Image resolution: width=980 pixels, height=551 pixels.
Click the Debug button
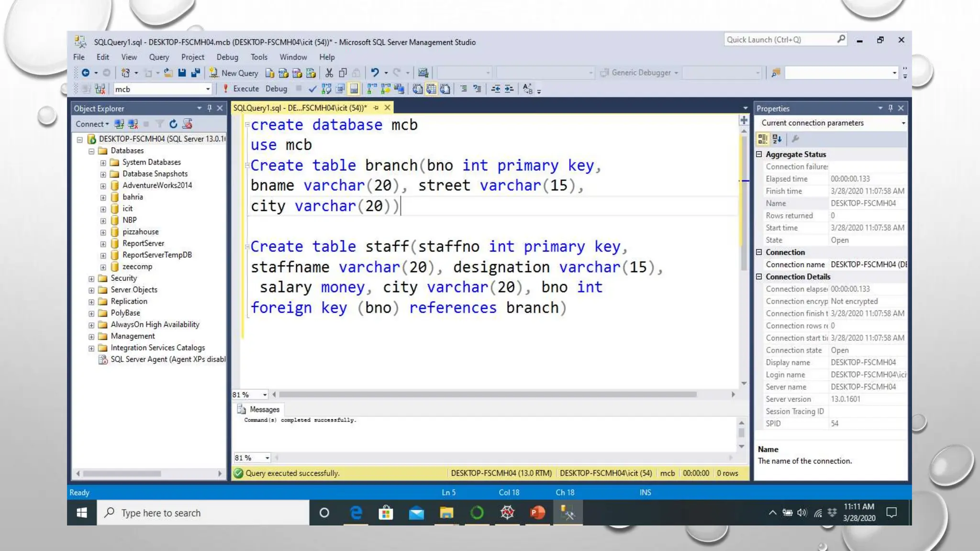pyautogui.click(x=276, y=89)
